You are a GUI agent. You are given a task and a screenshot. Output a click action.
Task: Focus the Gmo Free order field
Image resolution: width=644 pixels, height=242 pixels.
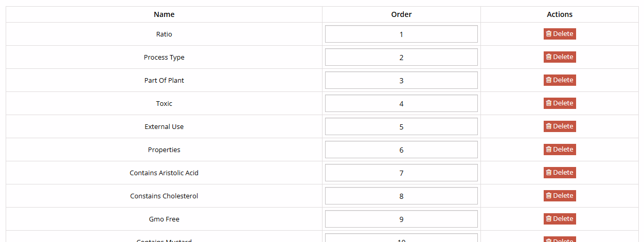(401, 219)
